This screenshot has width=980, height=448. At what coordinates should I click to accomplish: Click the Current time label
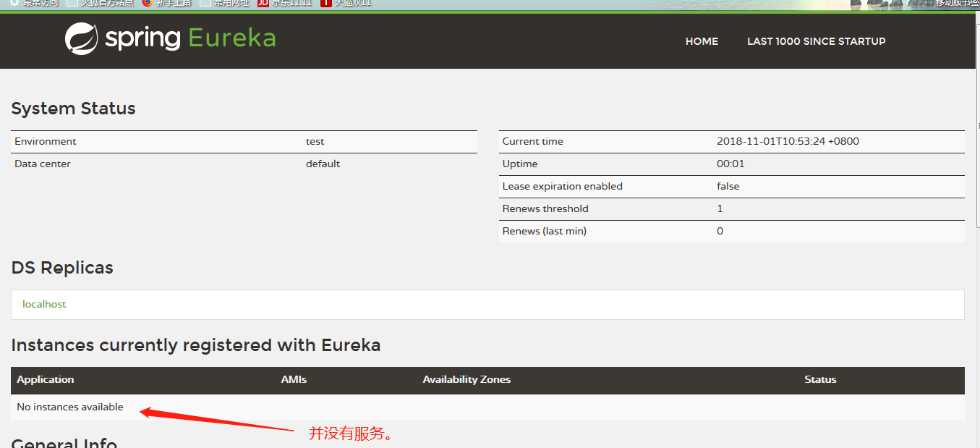point(532,141)
